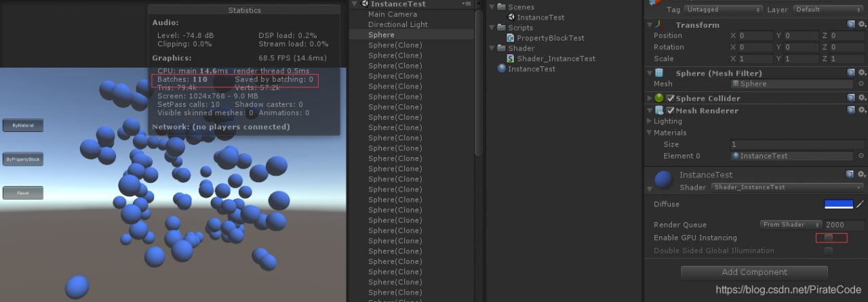Click the Reset button in Game view
The width and height of the screenshot is (868, 302).
click(x=23, y=193)
